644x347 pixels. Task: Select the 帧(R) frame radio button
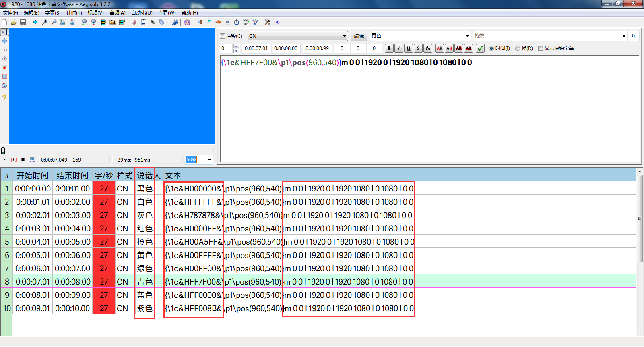524,48
